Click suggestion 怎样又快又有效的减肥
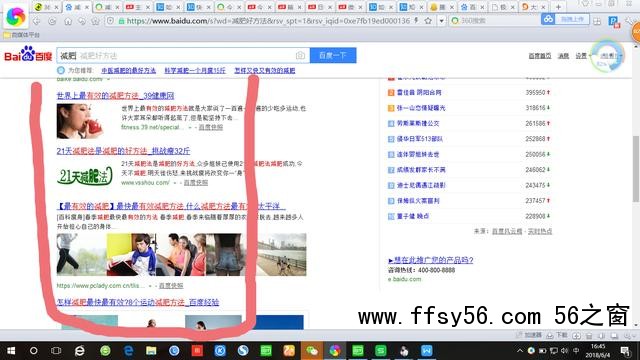640x360 pixels. (x=264, y=71)
